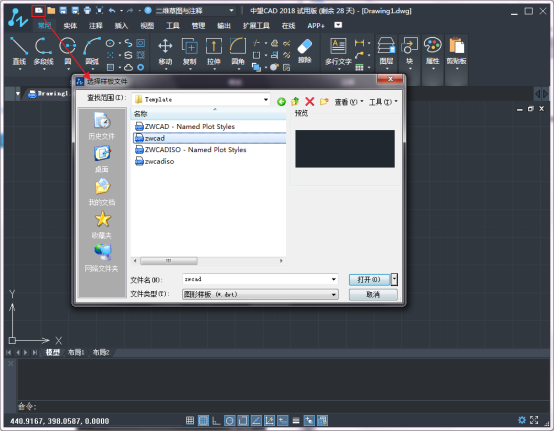Toggle ortho mode in status bar
This screenshot has height=431, width=554.
pyautogui.click(x=216, y=420)
